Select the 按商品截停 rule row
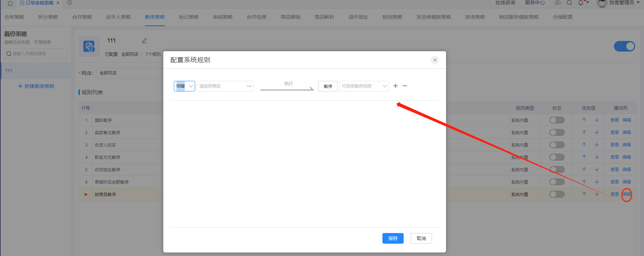 tap(357, 194)
